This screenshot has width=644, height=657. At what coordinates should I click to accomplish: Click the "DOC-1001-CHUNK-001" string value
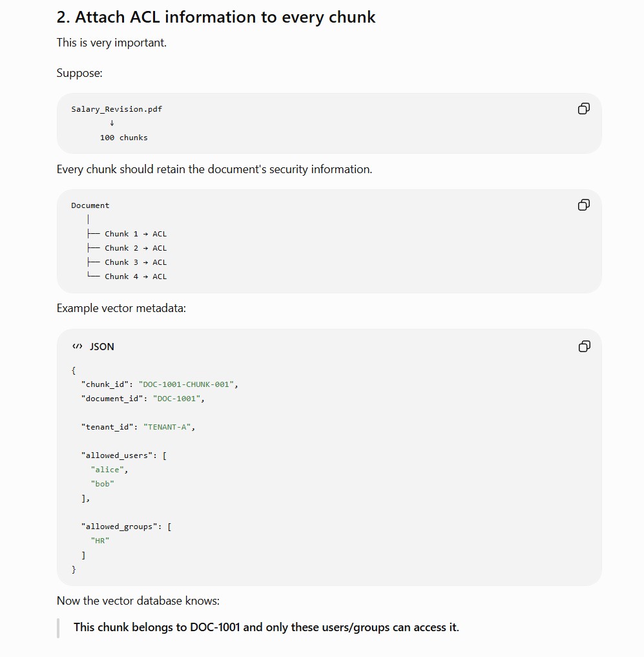coord(186,384)
